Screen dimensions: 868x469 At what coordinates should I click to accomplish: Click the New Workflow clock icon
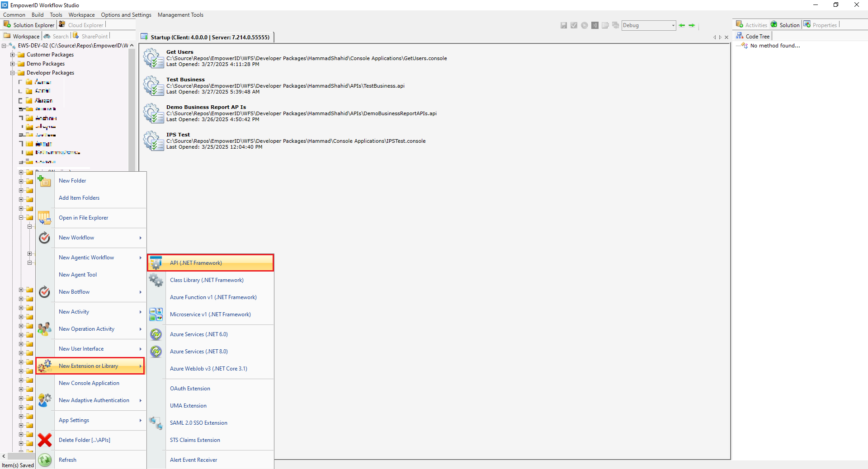(44, 238)
